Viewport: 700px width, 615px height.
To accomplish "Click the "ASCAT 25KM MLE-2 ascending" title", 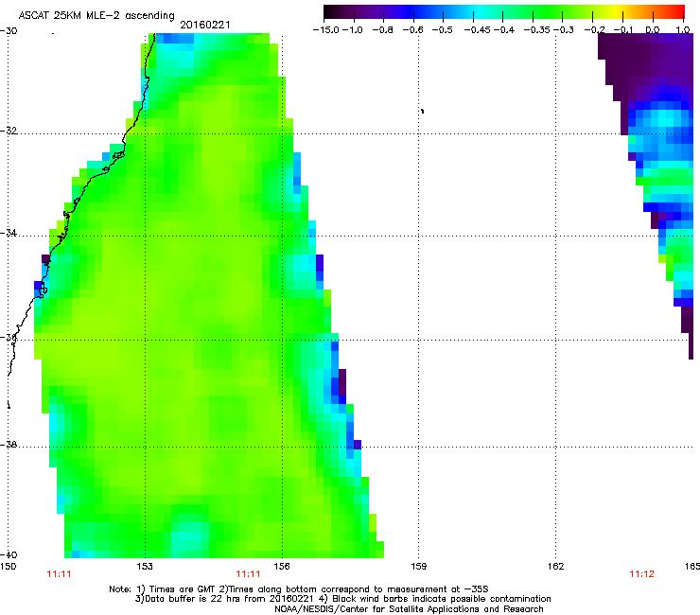I will pyautogui.click(x=96, y=15).
